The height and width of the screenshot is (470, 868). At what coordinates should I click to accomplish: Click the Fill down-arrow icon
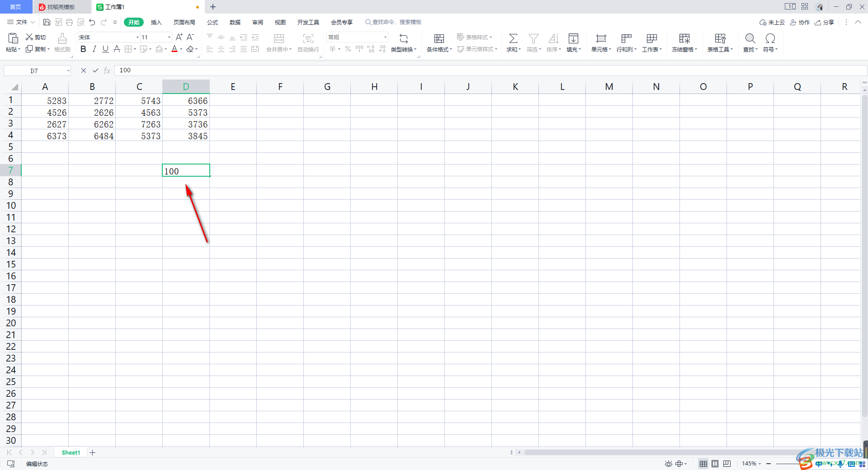573,38
